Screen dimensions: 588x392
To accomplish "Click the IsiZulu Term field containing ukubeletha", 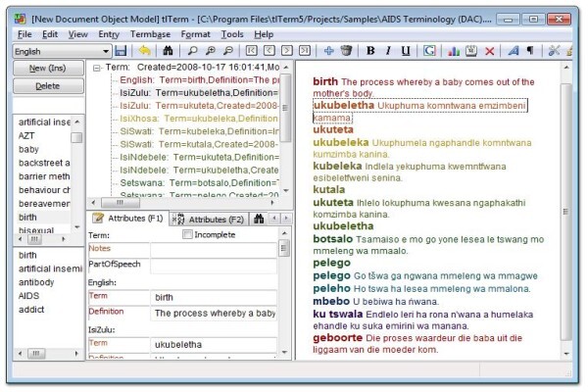I will (x=214, y=344).
